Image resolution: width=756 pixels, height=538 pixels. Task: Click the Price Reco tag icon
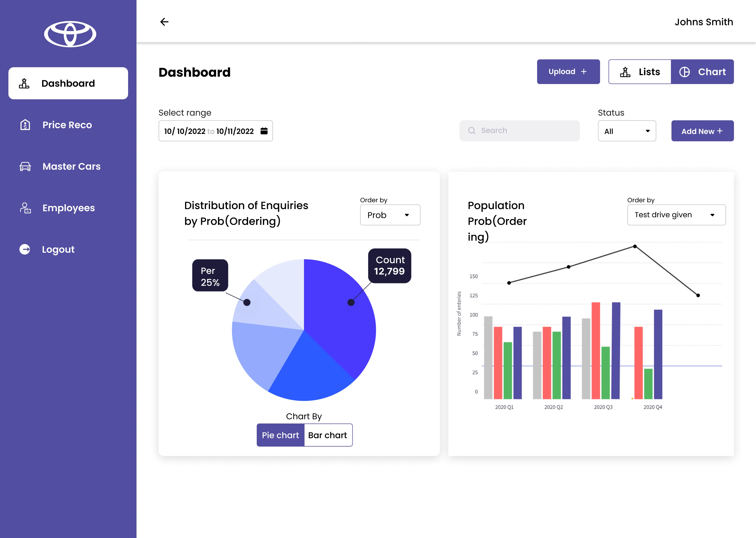pyautogui.click(x=25, y=125)
